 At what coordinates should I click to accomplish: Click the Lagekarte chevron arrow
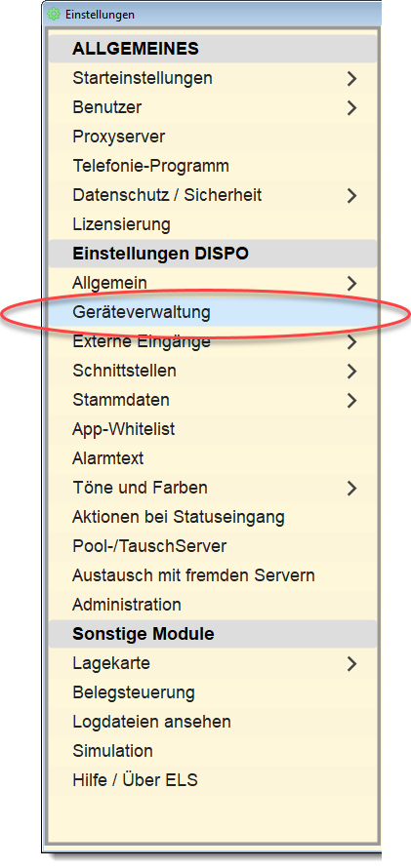351,663
